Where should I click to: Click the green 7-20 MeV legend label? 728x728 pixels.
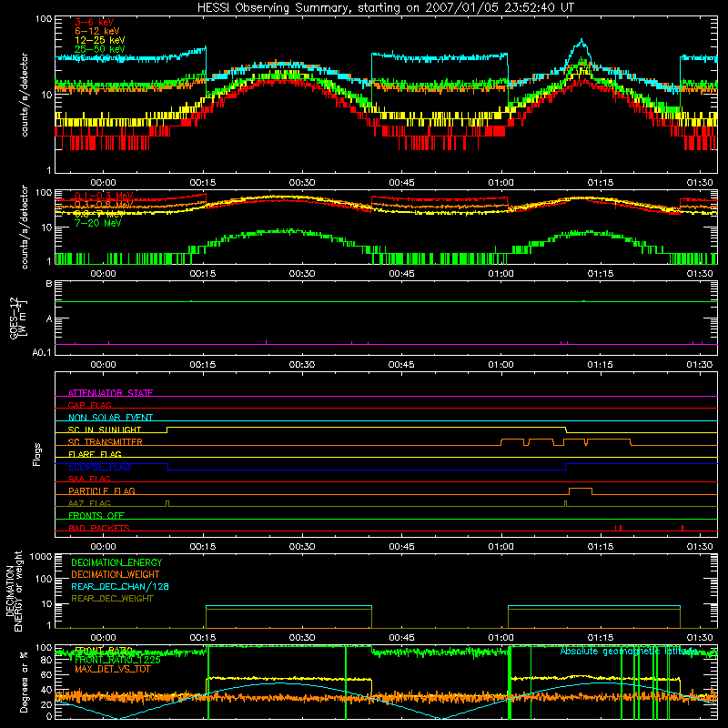point(98,223)
